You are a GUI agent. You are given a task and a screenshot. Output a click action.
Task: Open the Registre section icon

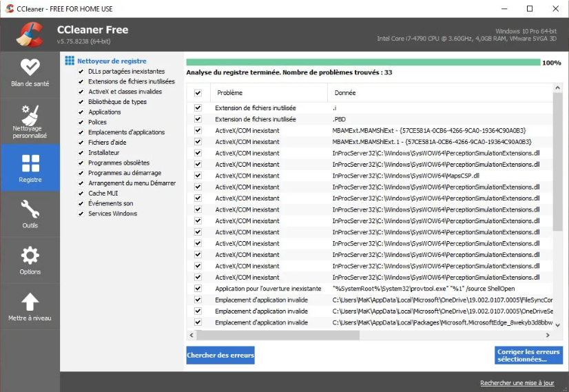pos(30,163)
